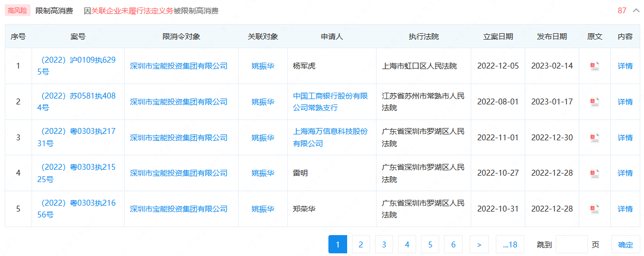Viewport: 644px width, 256px height.
Task: Select court 江苏省苏州市常熟市人民法院
Action: coord(423,102)
